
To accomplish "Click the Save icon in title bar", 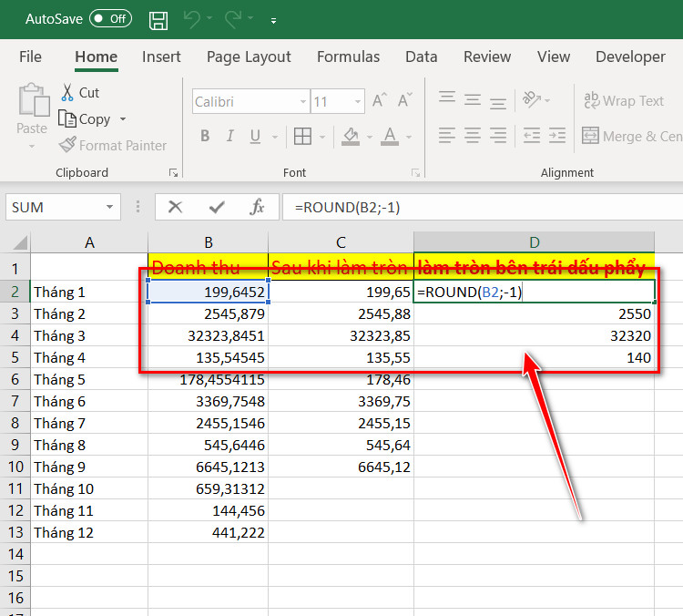I will pyautogui.click(x=158, y=20).
